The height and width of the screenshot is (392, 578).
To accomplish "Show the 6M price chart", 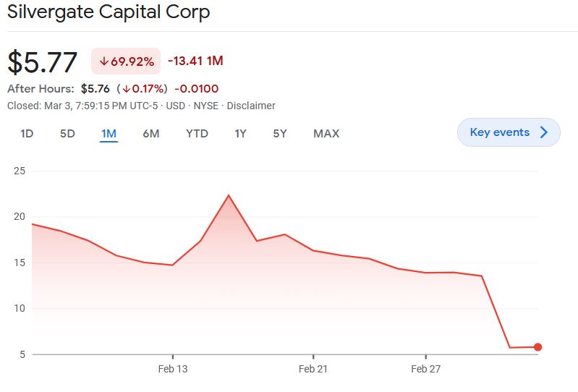I will (x=151, y=133).
